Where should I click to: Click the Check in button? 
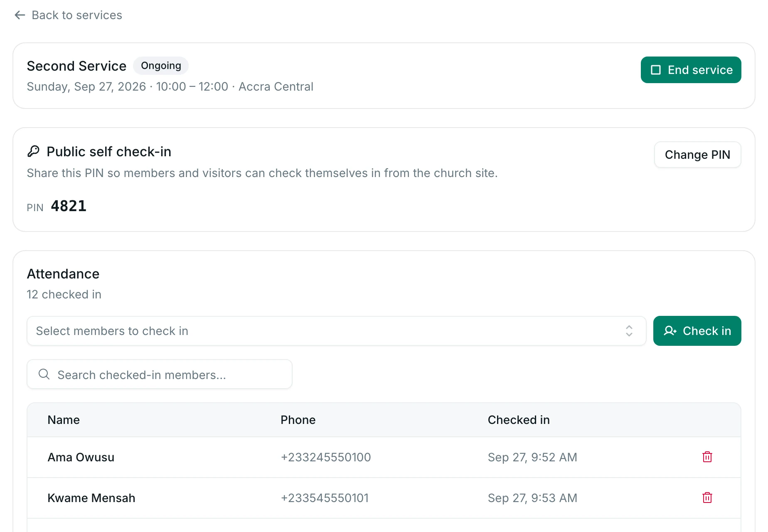point(697,331)
